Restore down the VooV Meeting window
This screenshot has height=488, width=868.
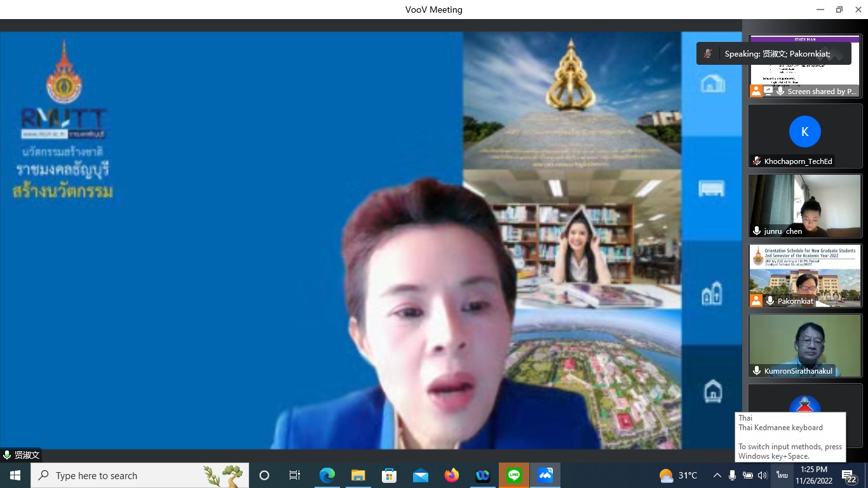(839, 10)
